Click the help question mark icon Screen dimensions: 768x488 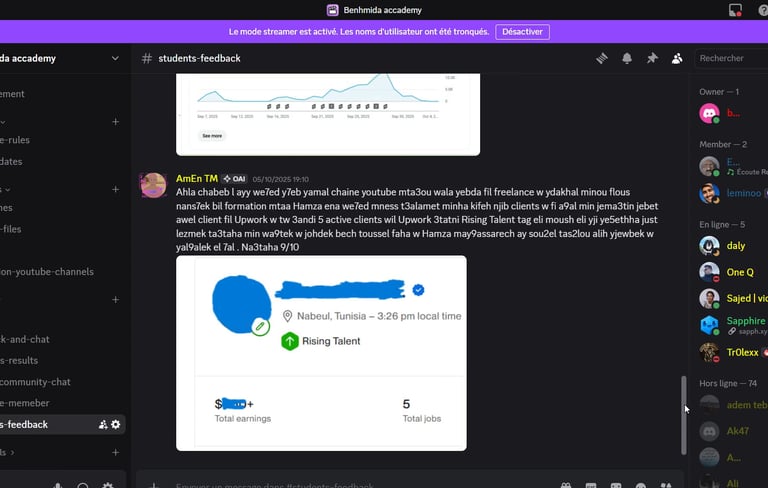tap(763, 10)
